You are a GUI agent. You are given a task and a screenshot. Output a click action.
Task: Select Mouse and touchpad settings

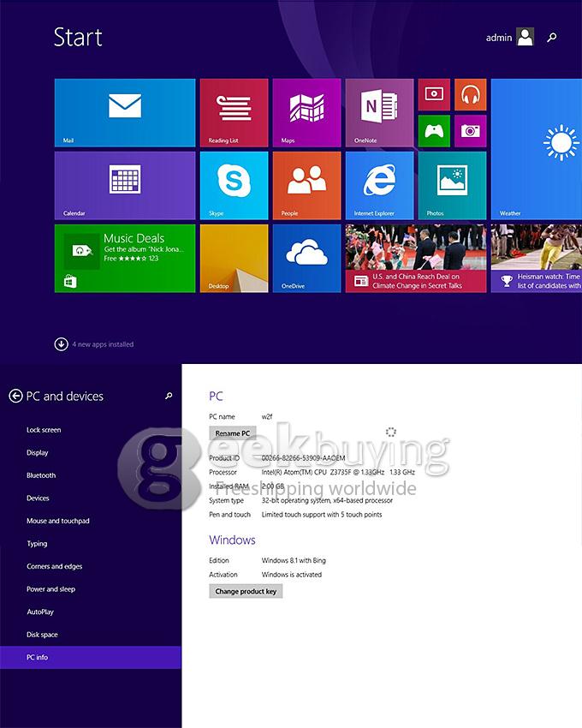58,521
